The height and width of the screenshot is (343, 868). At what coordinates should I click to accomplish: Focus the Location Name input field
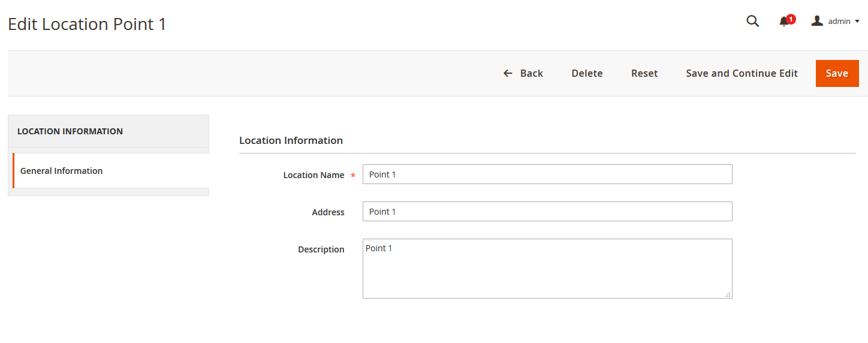point(547,174)
